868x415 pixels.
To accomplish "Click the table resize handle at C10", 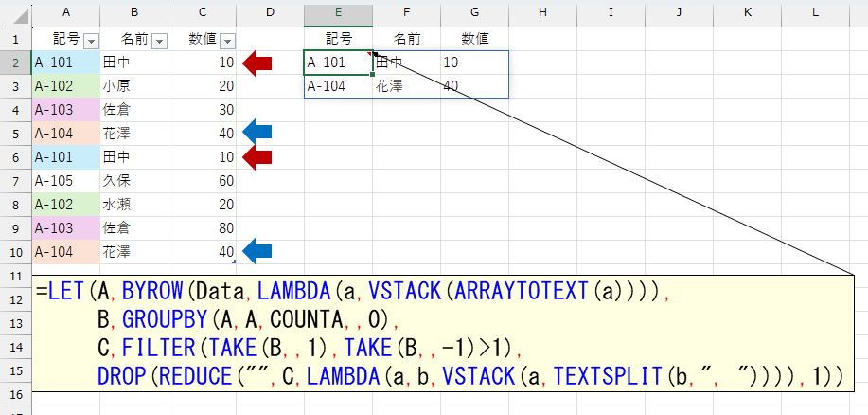I will [235, 262].
